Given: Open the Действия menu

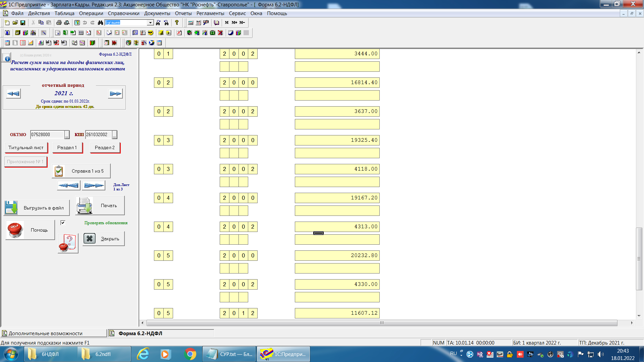Looking at the screenshot, I should pos(39,13).
